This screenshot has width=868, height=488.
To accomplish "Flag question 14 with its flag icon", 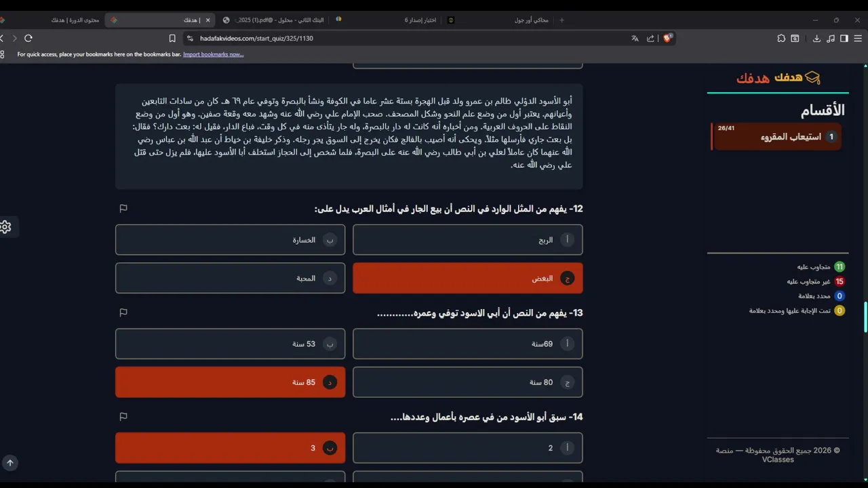I will [123, 417].
